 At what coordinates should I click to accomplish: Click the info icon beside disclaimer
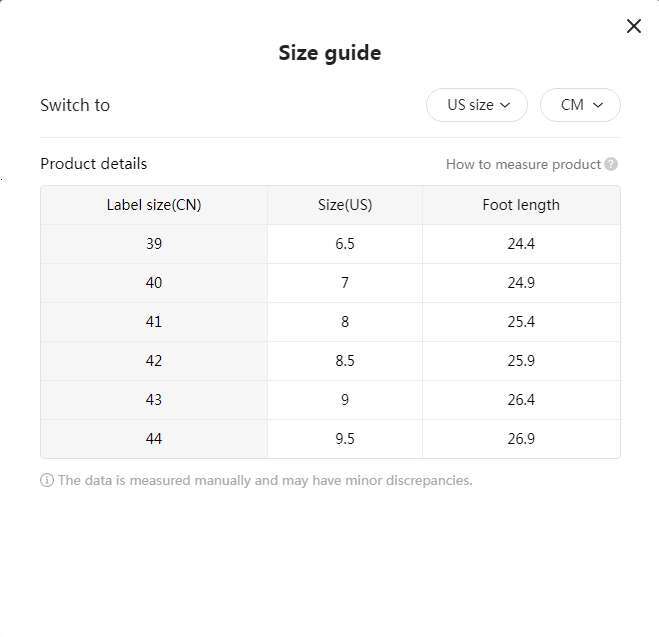(47, 480)
